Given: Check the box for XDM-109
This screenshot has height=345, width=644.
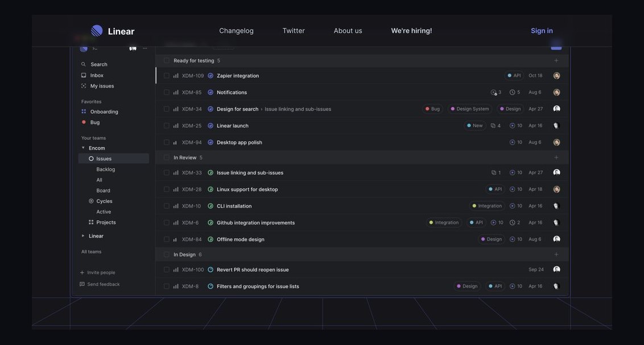Looking at the screenshot, I should 166,76.
